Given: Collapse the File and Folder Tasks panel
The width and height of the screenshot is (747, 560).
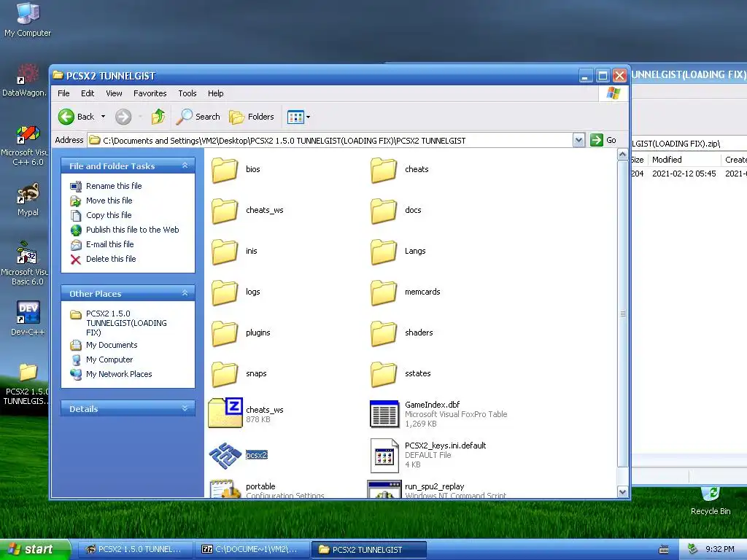Looking at the screenshot, I should point(185,166).
